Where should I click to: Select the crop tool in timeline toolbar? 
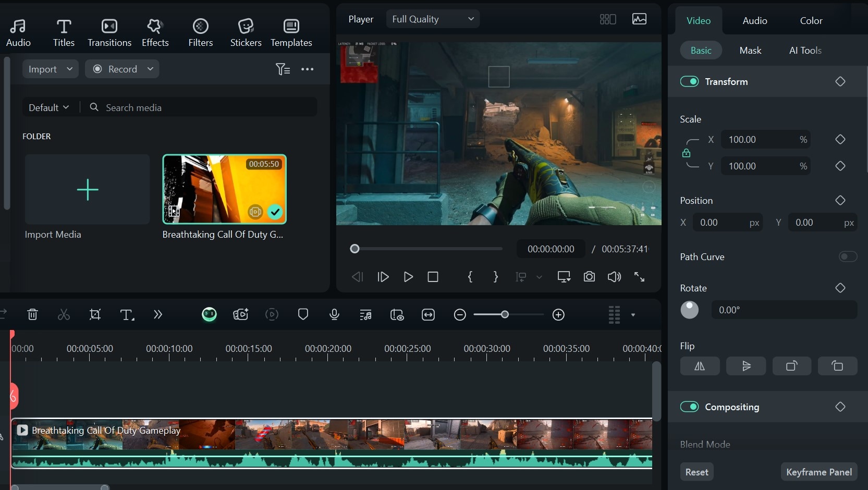[95, 314]
